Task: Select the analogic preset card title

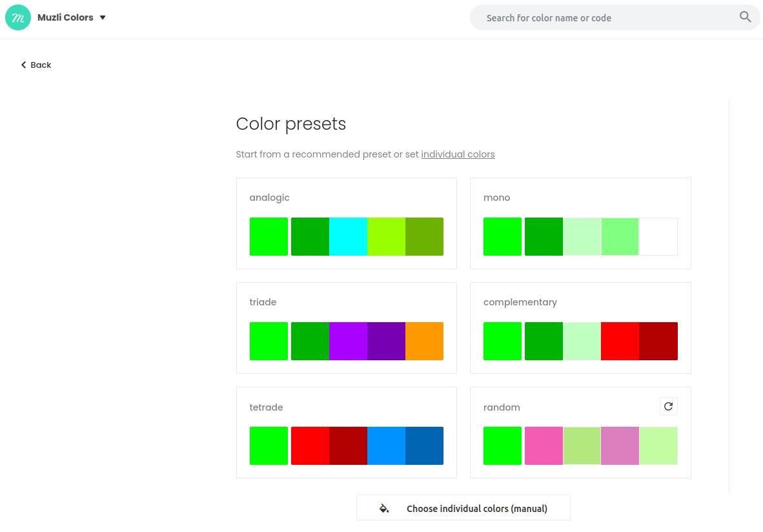Action: [269, 198]
